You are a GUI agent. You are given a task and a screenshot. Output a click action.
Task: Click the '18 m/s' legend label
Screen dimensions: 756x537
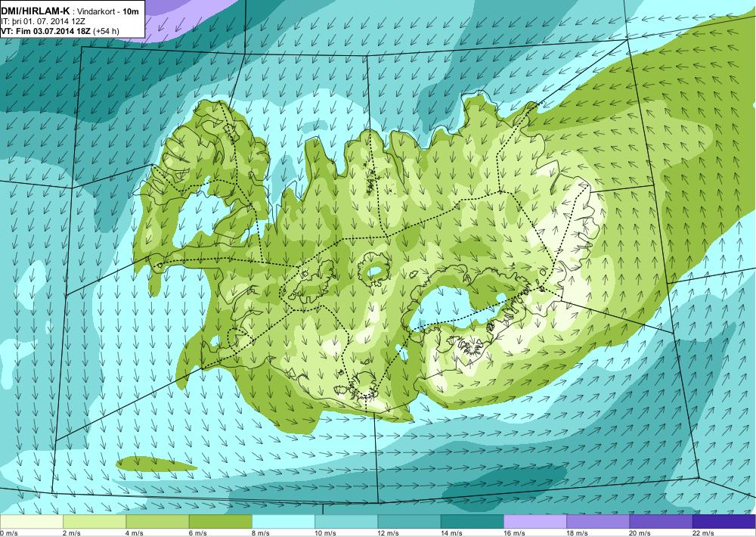pyautogui.click(x=577, y=533)
